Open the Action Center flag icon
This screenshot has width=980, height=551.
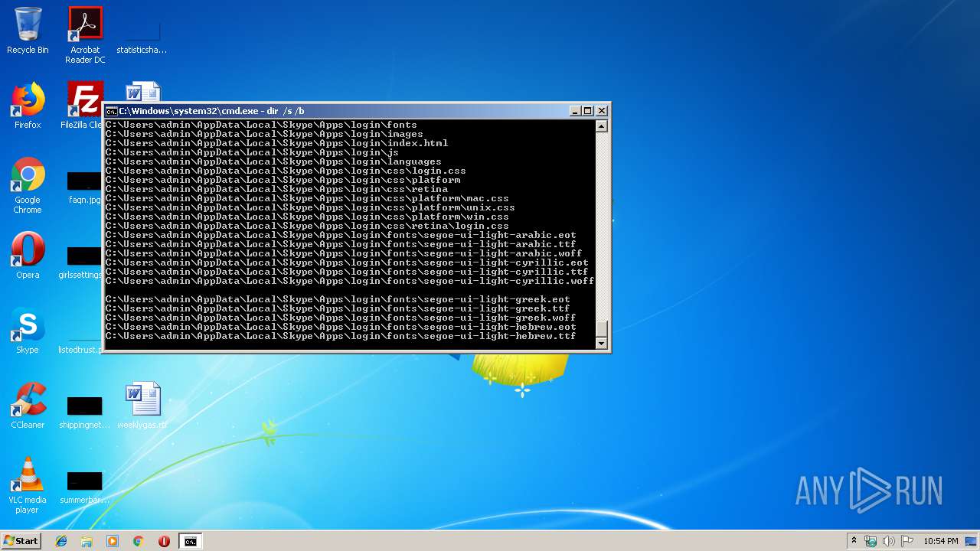coord(907,541)
